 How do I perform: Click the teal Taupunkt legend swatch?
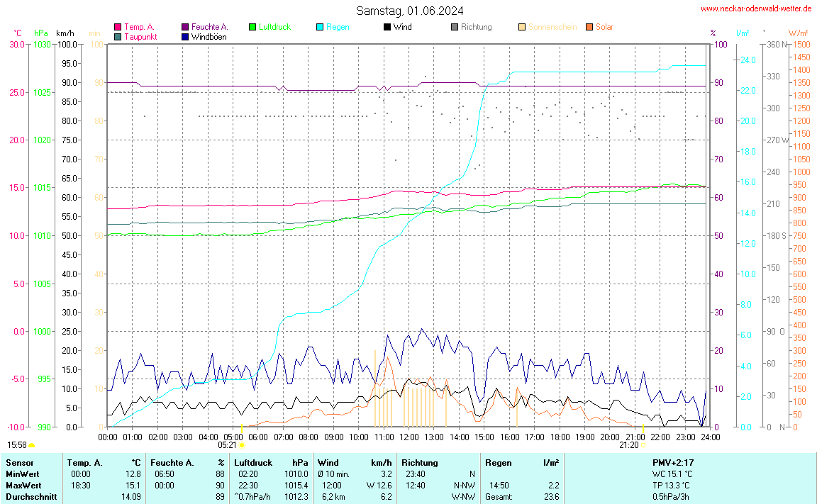[x=118, y=36]
